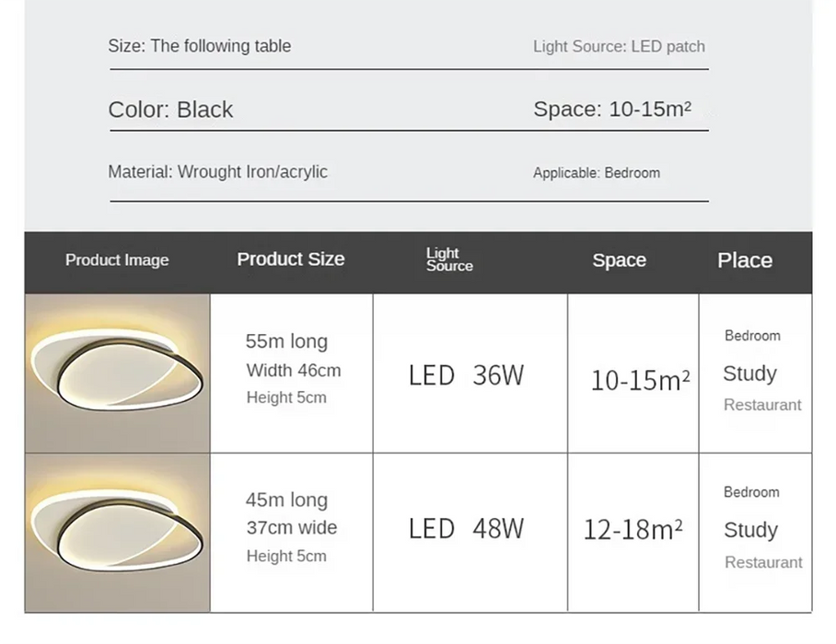
Task: Click Restaurant in the 48W row
Action: coord(763,562)
